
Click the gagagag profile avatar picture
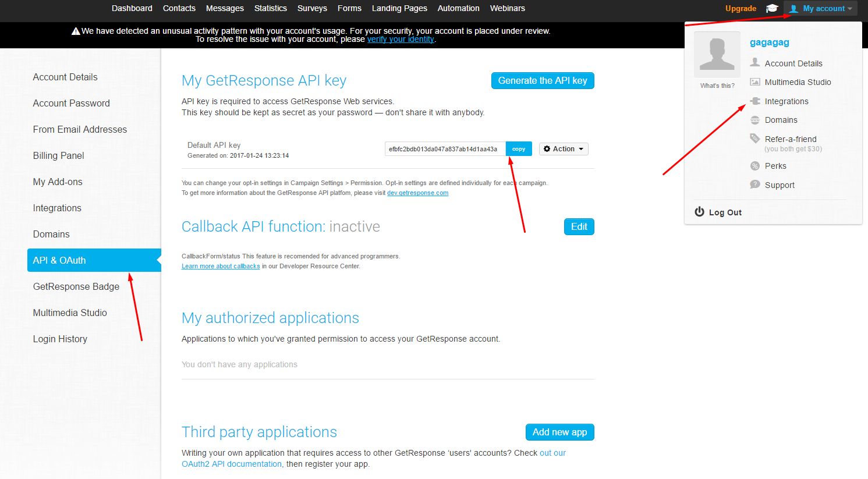[x=717, y=54]
